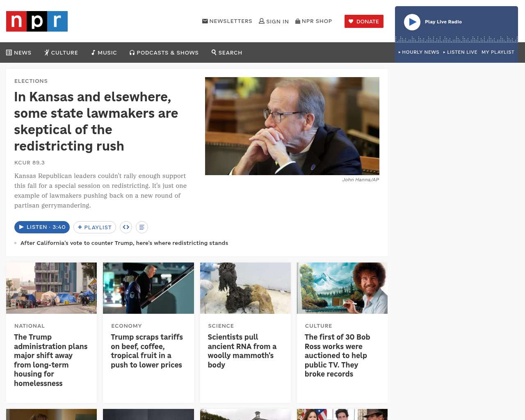Click the Newsletters envelope link
525x420 pixels.
click(227, 21)
